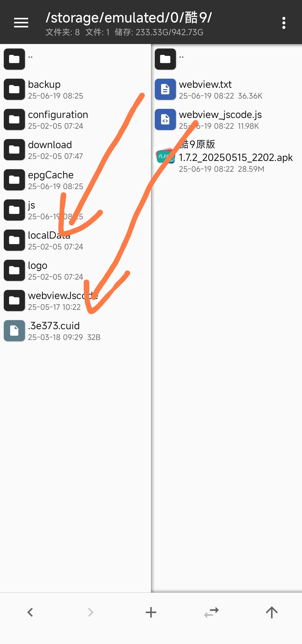Open the 酷9原版 apk file icon
The image size is (302, 644).
[x=165, y=156]
